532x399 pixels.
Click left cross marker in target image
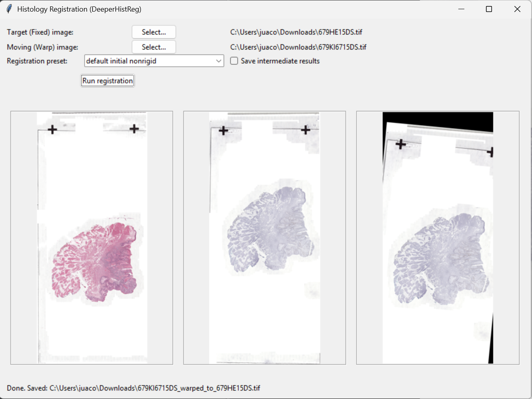coord(52,129)
